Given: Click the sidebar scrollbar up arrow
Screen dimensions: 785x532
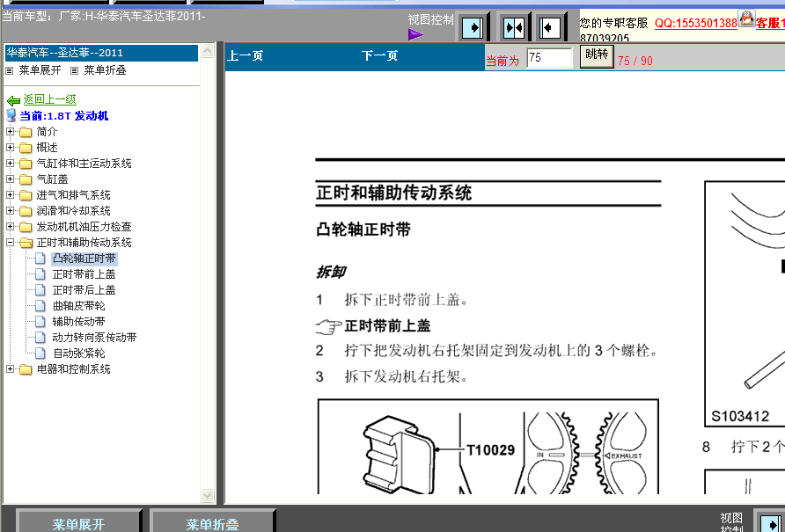Looking at the screenshot, I should click(208, 50).
